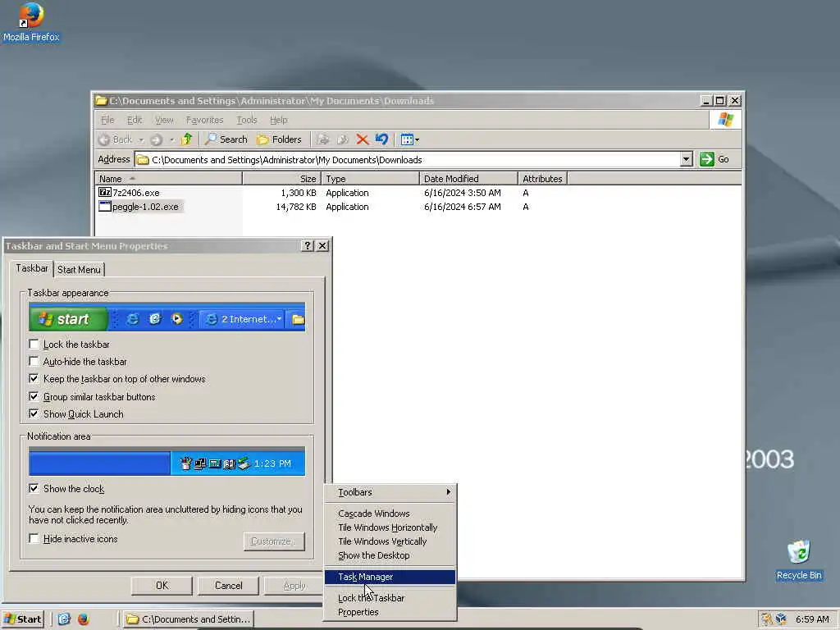Click the Explorer address path field
This screenshot has height=630, width=840.
[x=414, y=160]
